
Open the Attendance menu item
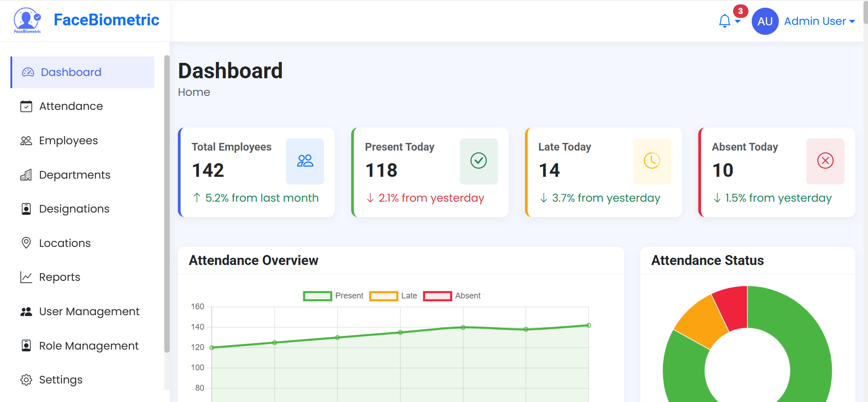[82, 106]
